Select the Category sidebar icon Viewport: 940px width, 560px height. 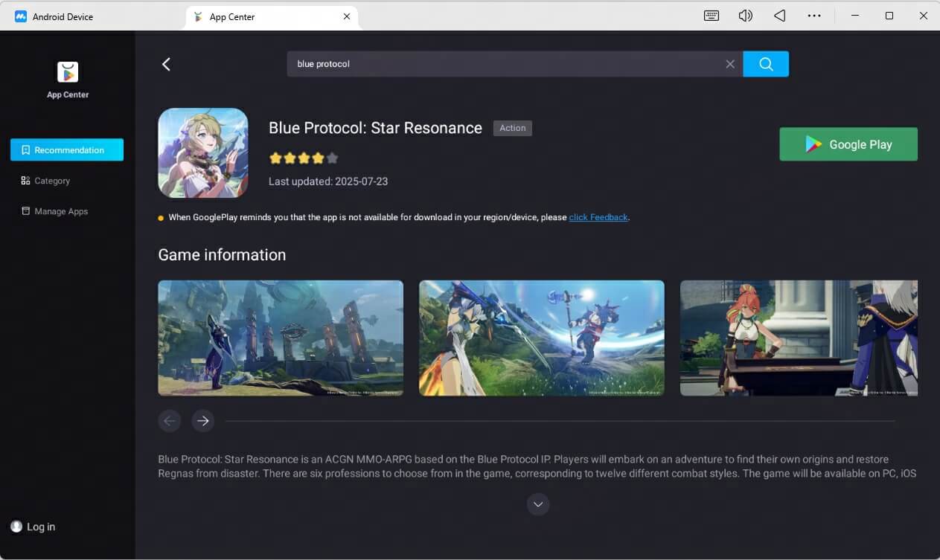coord(25,180)
